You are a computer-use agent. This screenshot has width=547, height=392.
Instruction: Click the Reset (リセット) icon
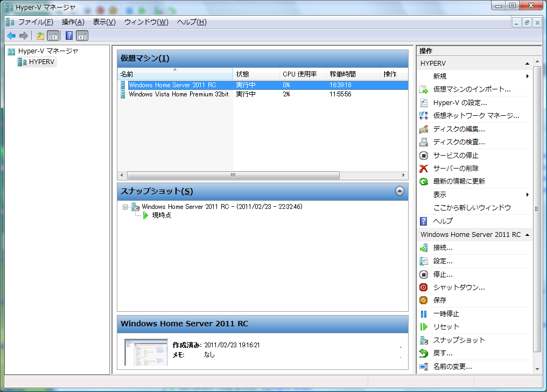(424, 327)
